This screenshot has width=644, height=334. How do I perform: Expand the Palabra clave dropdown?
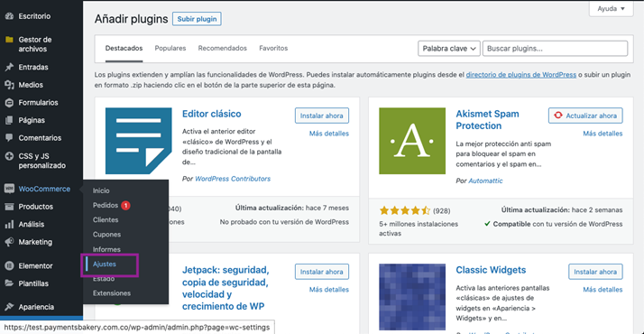pos(449,49)
